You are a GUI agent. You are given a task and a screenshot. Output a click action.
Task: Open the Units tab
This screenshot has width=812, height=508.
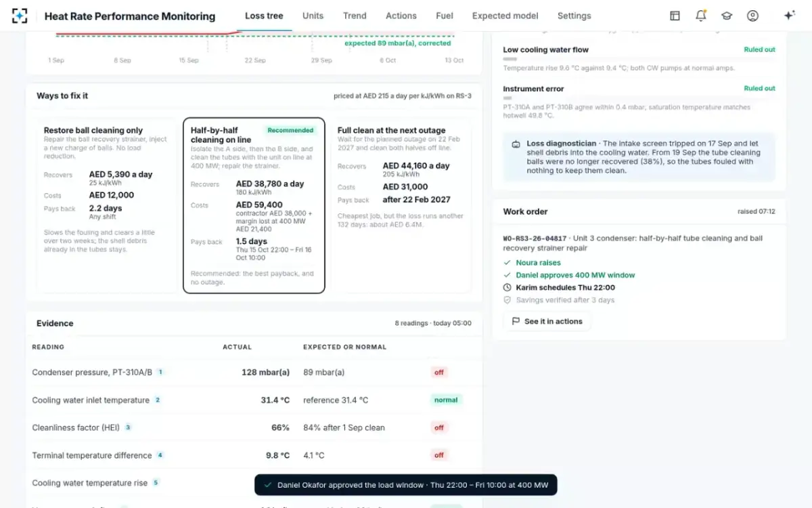tap(313, 16)
